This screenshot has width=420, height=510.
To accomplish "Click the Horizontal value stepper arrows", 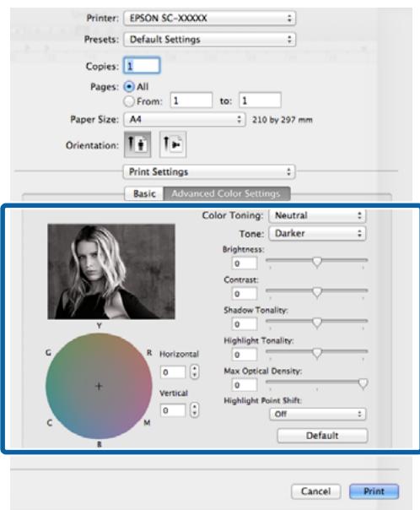I will coord(195,372).
